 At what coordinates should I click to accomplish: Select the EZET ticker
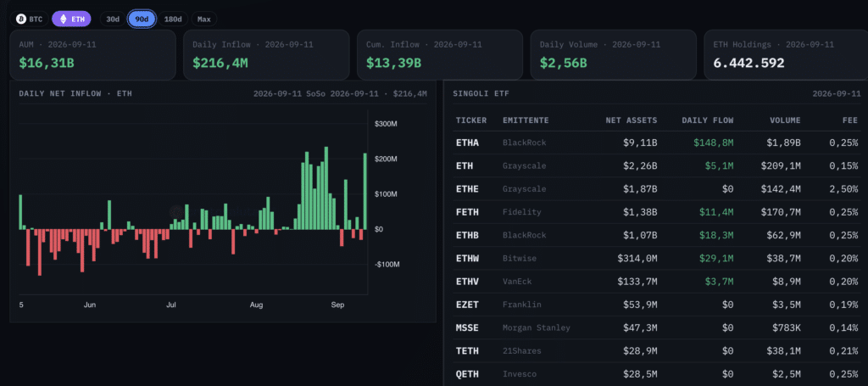point(467,305)
